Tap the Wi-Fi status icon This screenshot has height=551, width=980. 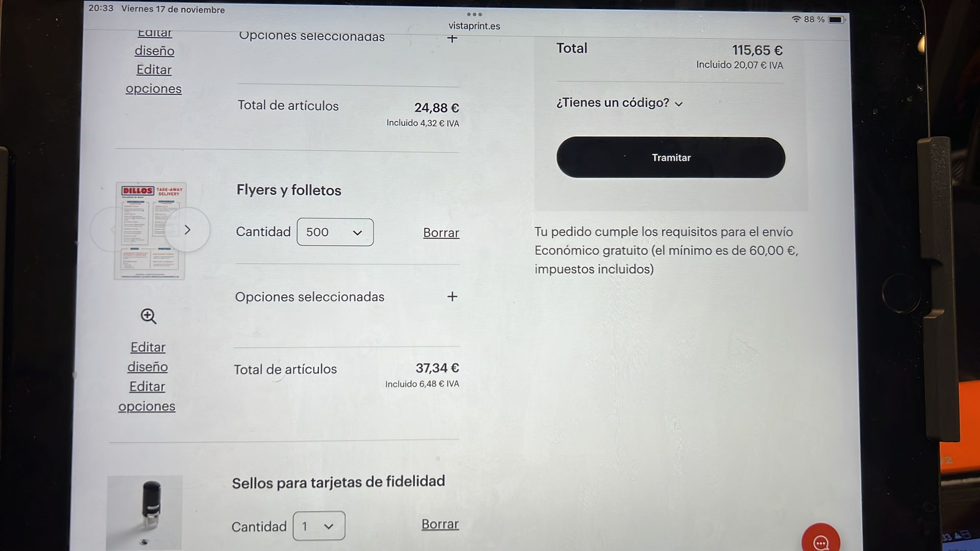coord(796,19)
